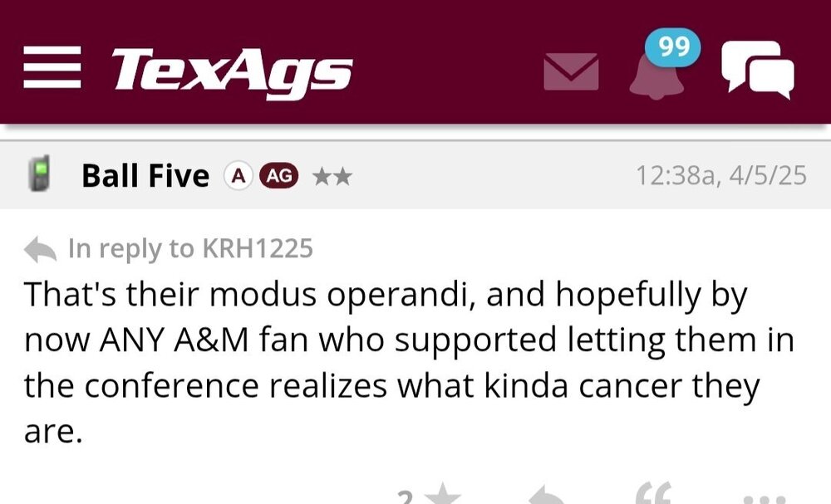Click the maroon AG badge
This screenshot has height=504, width=831.
279,175
